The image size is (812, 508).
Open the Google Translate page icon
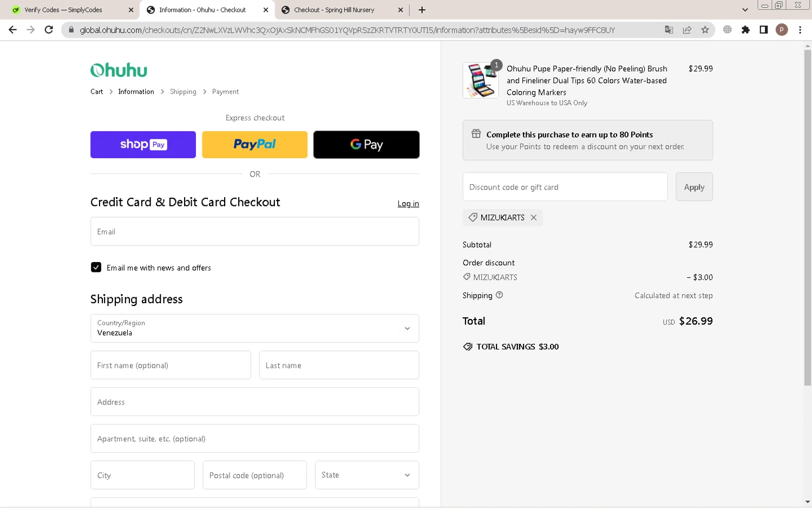(669, 30)
